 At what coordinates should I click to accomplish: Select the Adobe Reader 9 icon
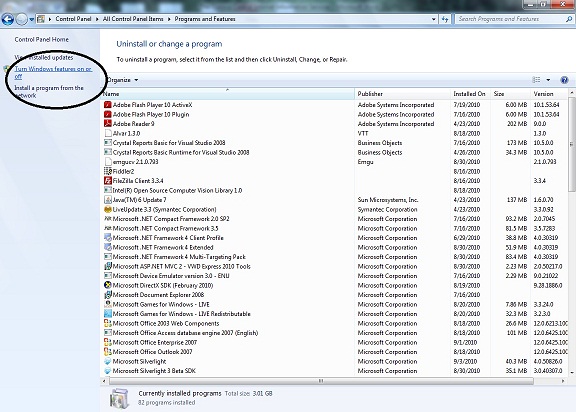(108, 124)
